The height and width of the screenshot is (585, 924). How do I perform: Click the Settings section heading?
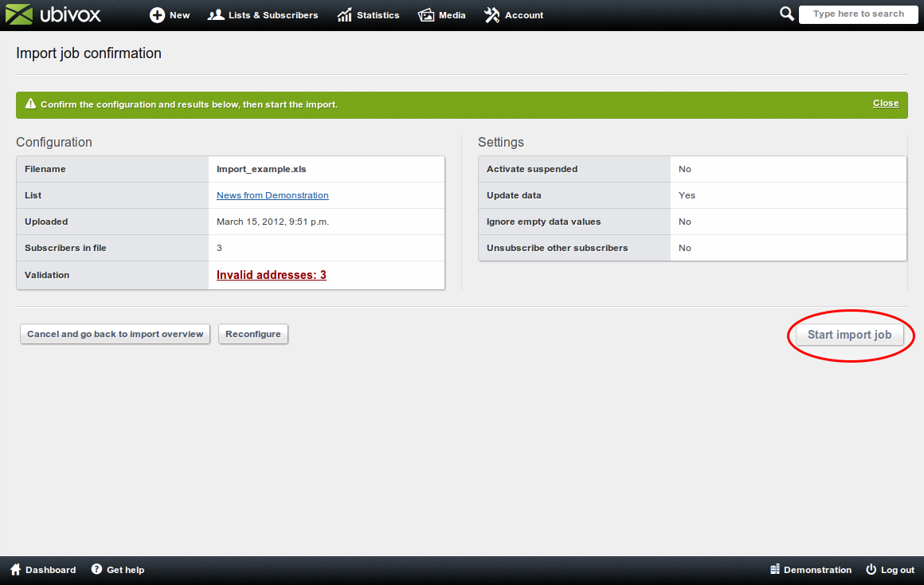501,142
